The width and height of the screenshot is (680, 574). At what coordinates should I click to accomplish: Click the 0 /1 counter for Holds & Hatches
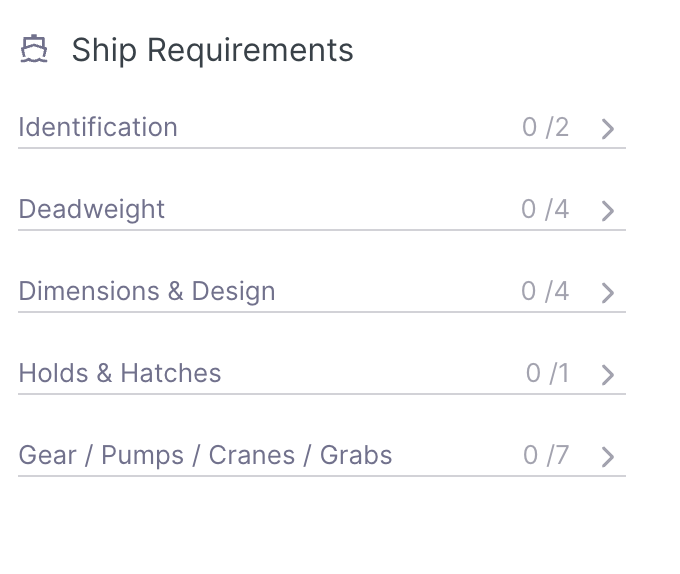[547, 373]
